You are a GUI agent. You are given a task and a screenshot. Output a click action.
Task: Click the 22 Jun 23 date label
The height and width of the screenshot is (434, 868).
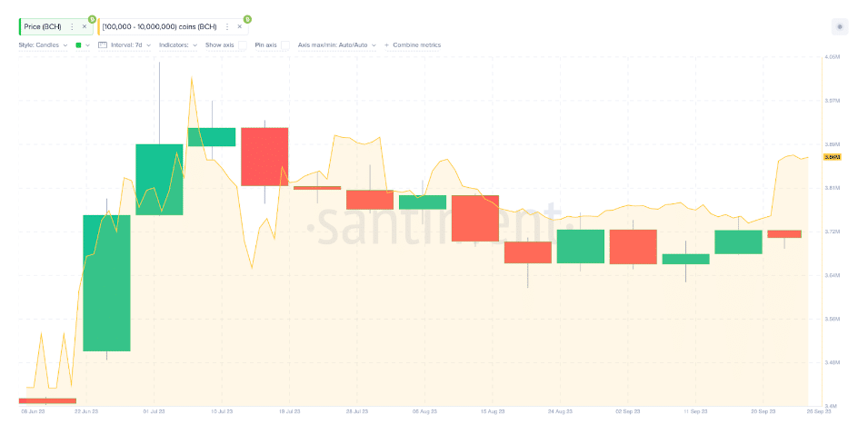coord(86,411)
